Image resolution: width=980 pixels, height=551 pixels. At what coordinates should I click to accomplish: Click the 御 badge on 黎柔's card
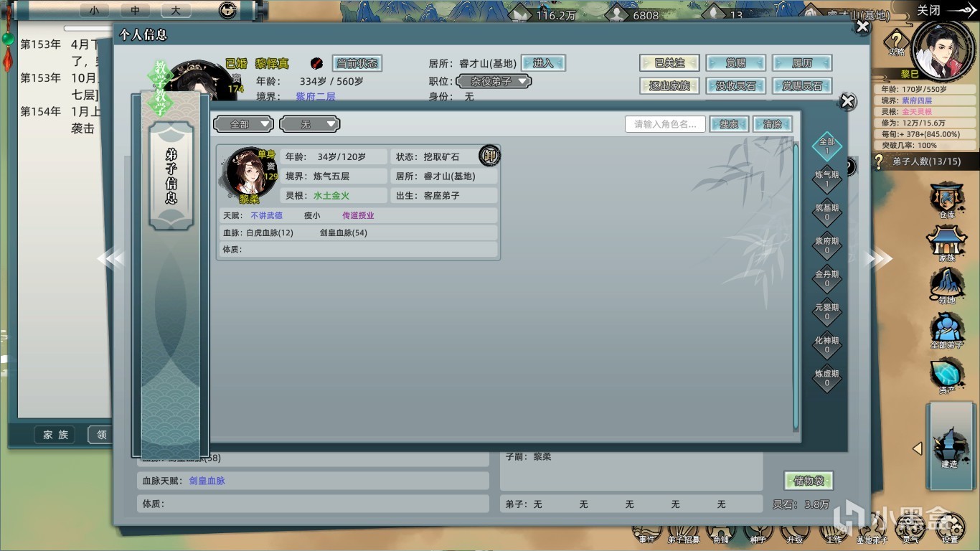[489, 155]
